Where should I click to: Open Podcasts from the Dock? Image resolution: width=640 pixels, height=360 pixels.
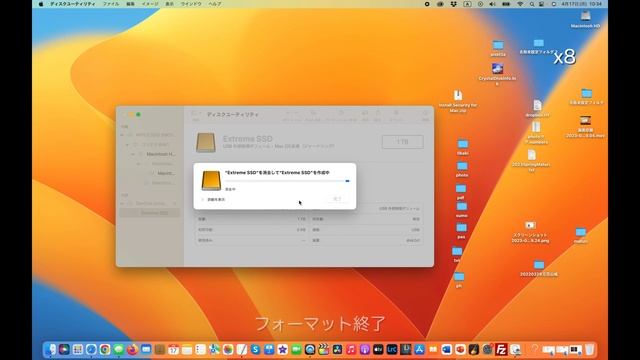(x=364, y=349)
